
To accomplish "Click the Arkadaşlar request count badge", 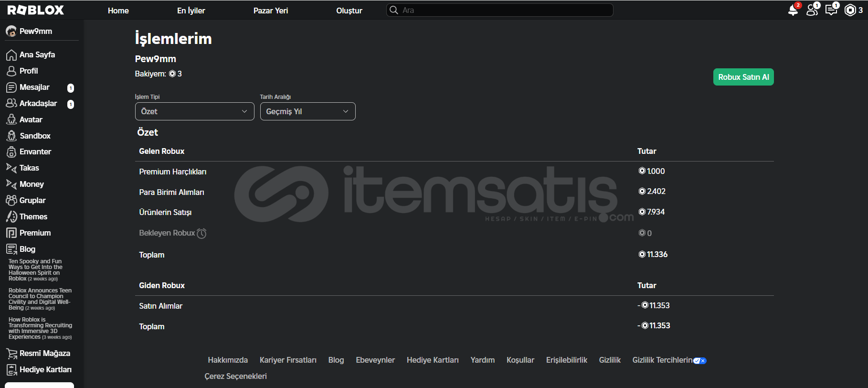I will point(71,104).
